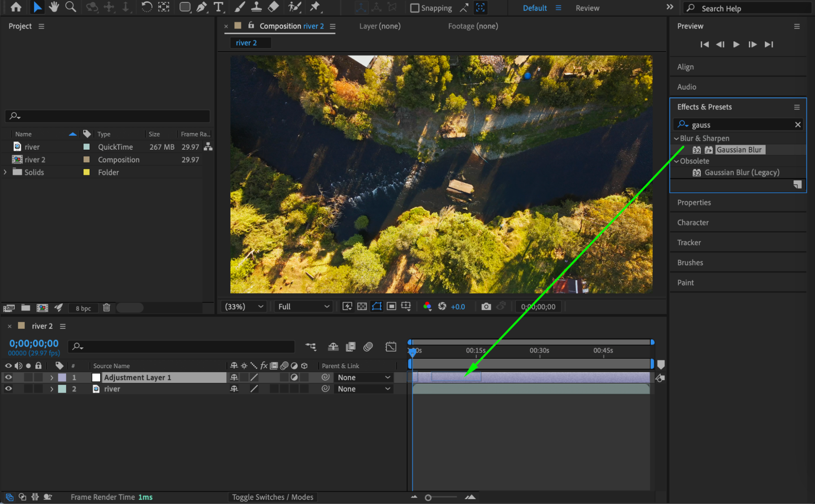Viewport: 815px width, 504px height.
Task: Switch to the Review workspace
Action: click(x=587, y=8)
